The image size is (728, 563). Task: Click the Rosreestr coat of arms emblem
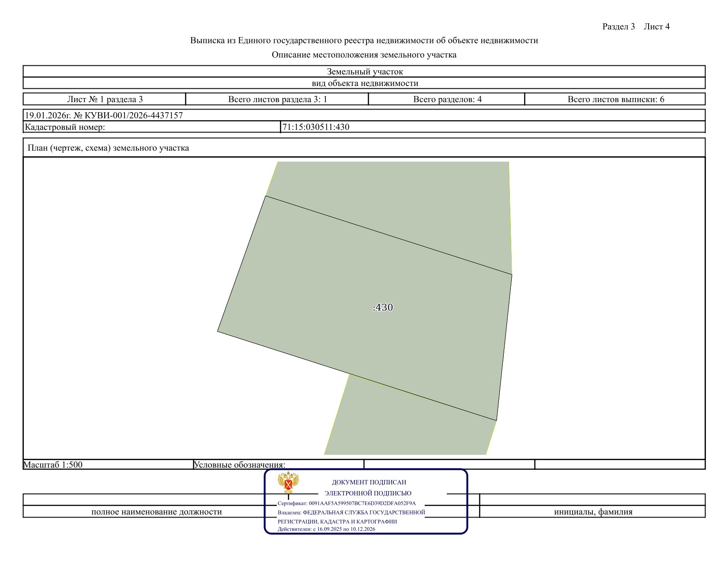tap(288, 483)
